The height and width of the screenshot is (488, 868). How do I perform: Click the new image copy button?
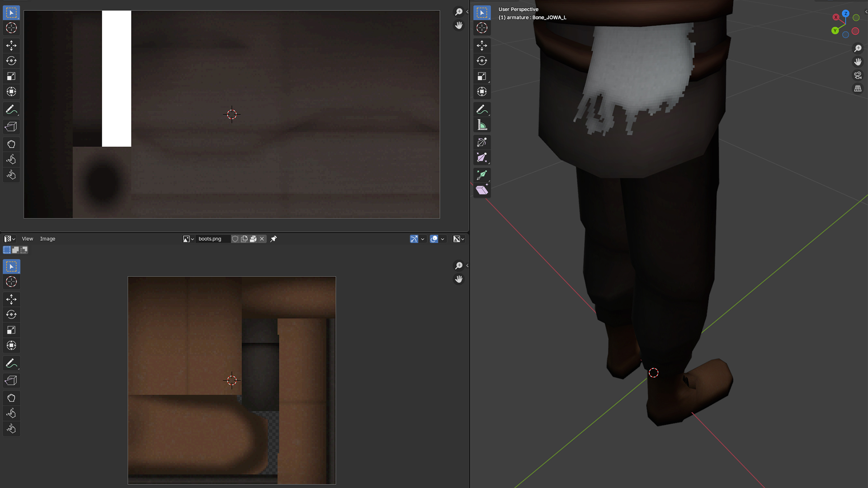point(244,239)
